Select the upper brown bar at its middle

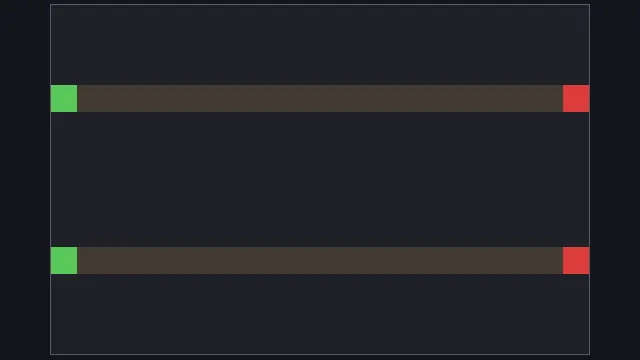pos(320,98)
